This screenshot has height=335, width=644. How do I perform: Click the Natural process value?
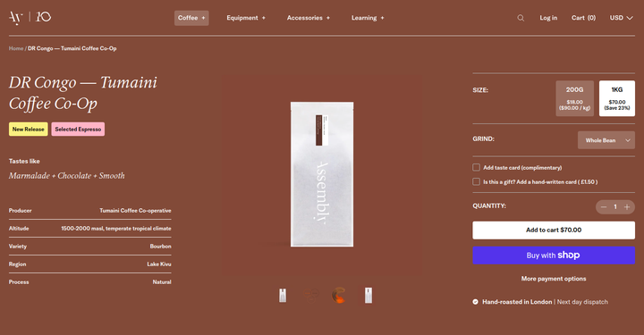coord(162,282)
